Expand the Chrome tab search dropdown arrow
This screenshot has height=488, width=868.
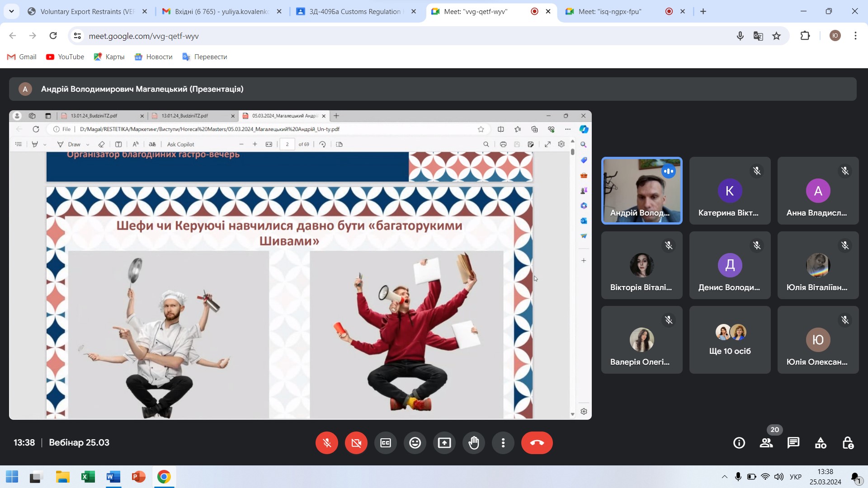point(11,11)
